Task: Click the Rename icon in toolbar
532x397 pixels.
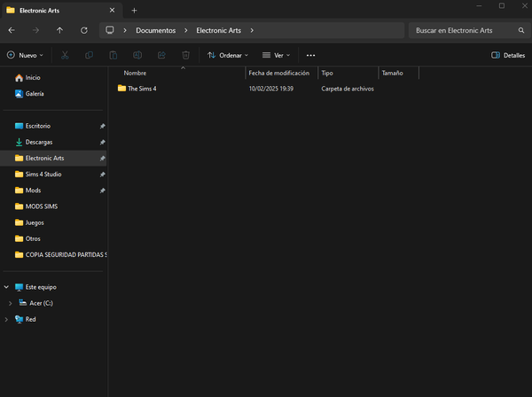Action: click(x=137, y=55)
